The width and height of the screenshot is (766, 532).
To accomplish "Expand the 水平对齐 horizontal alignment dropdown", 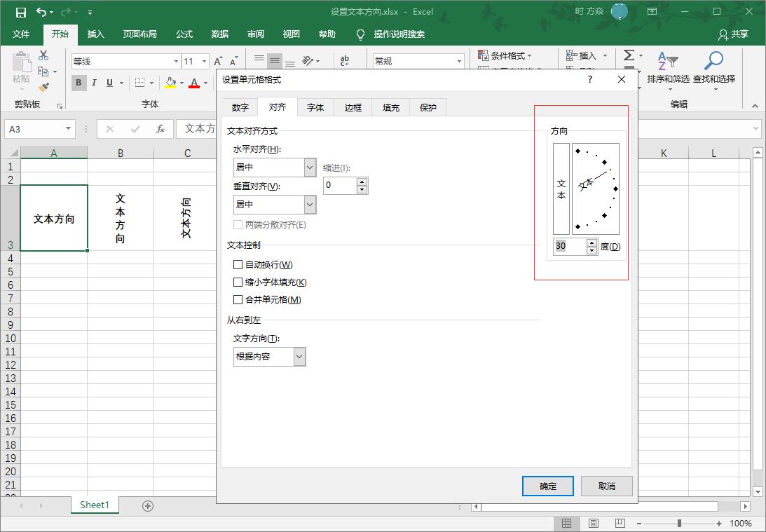I will [x=310, y=168].
